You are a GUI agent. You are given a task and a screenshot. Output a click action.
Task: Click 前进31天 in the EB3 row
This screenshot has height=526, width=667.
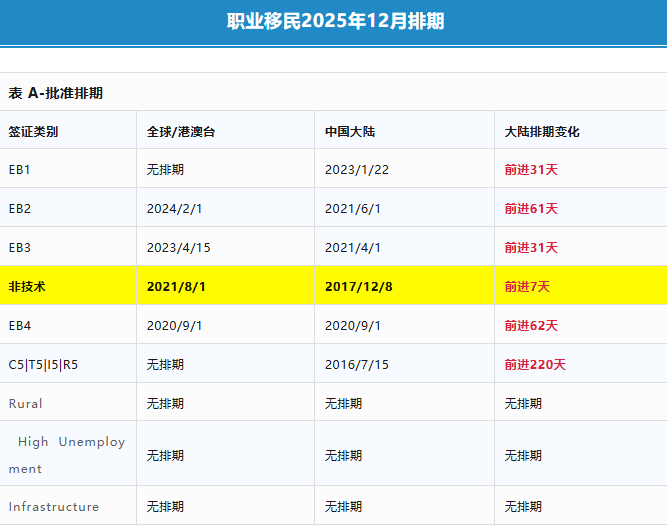click(531, 248)
